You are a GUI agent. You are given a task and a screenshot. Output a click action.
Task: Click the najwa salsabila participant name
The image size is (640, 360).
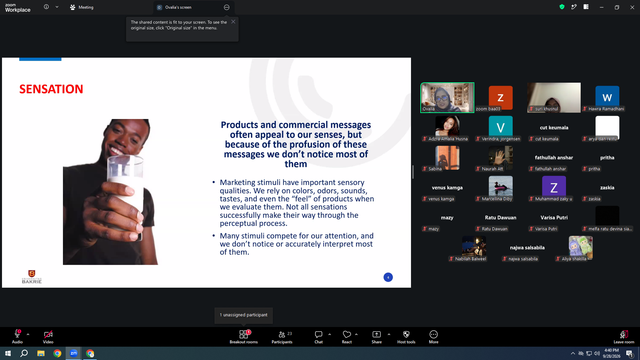tap(527, 248)
